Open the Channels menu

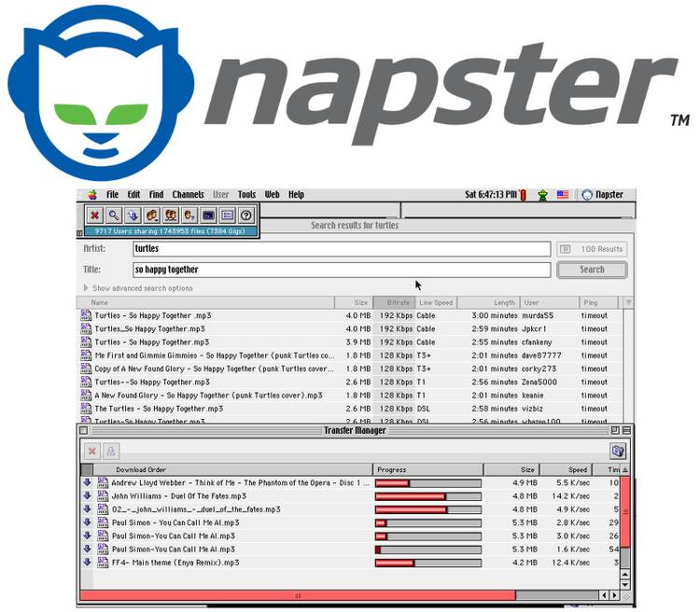[x=188, y=195]
